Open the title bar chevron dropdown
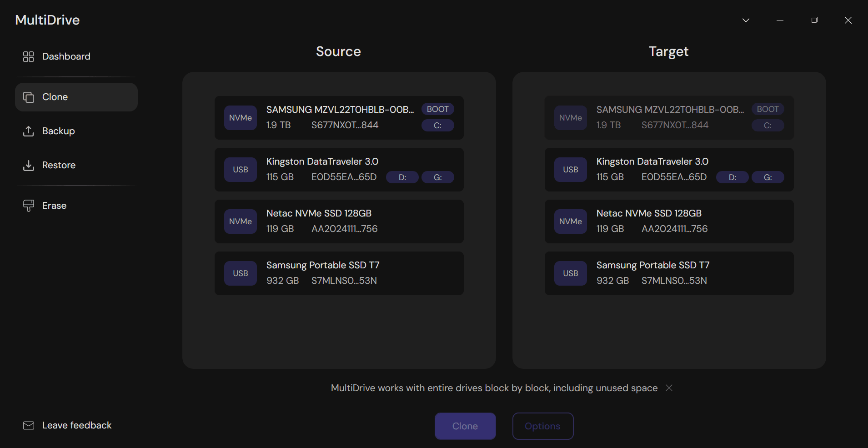 (x=746, y=20)
